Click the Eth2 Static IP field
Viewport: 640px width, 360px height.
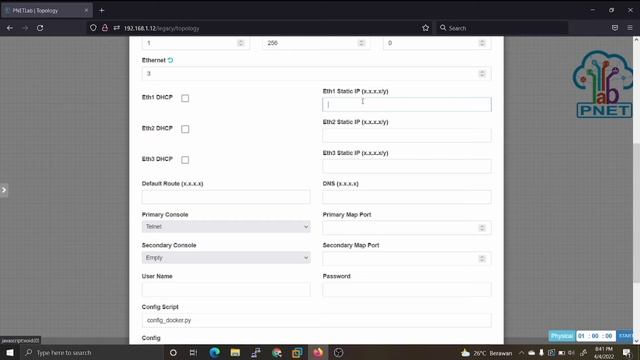pos(407,135)
